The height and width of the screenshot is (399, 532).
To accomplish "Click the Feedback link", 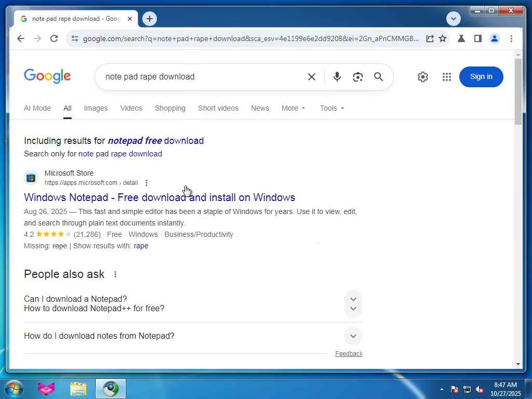I will click(349, 354).
